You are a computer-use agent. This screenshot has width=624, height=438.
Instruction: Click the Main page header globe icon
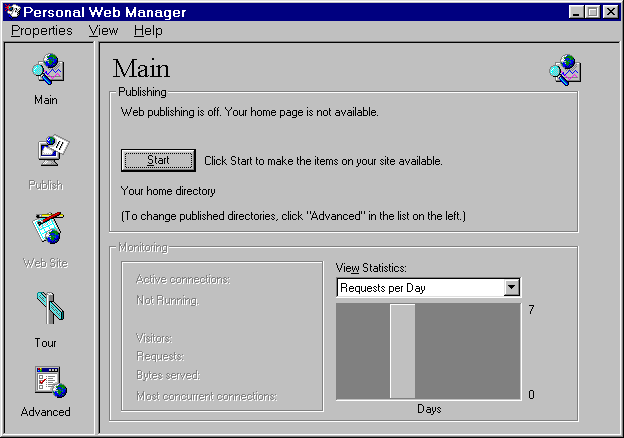pos(565,70)
